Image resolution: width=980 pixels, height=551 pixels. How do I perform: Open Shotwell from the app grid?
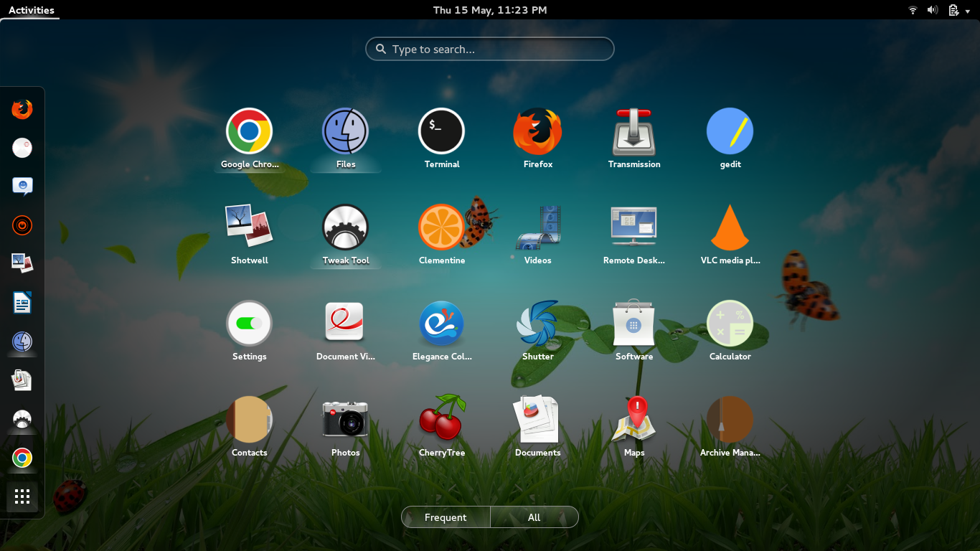[249, 235]
